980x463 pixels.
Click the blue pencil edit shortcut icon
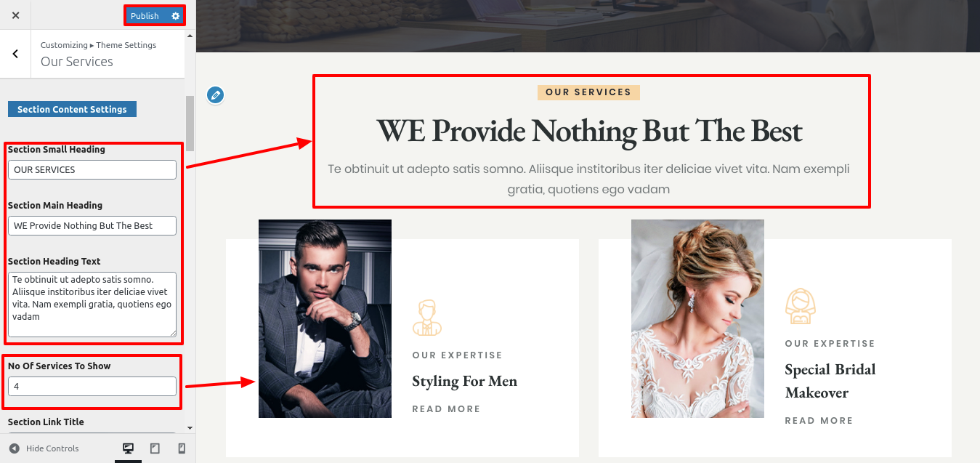(215, 94)
